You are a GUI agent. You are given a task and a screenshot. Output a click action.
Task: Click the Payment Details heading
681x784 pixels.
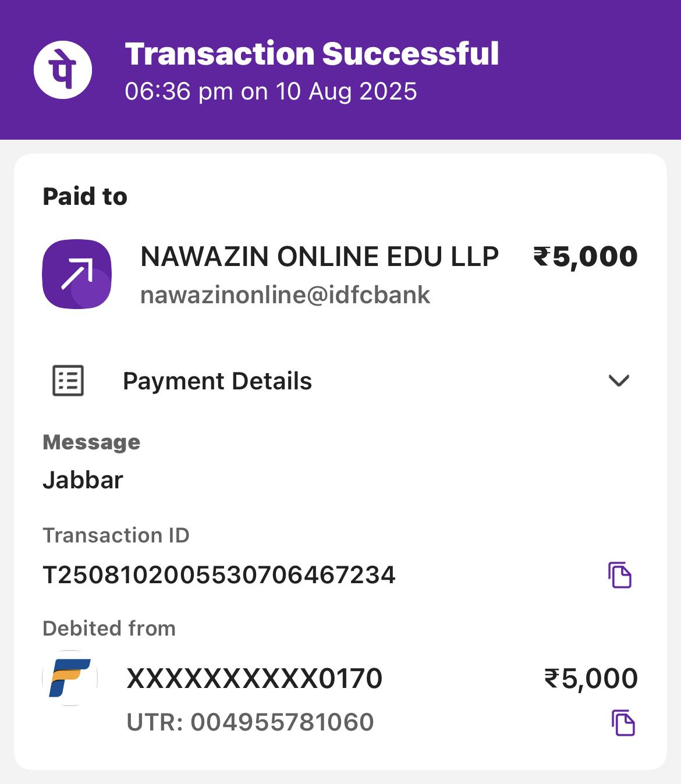click(217, 381)
